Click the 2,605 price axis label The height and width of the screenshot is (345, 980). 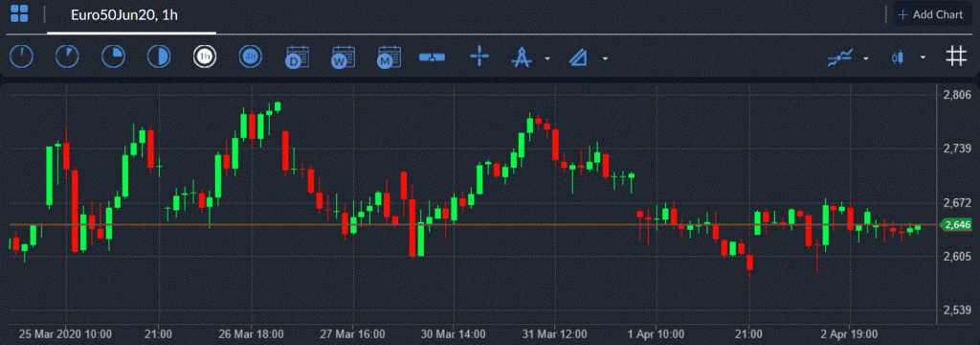tap(956, 257)
